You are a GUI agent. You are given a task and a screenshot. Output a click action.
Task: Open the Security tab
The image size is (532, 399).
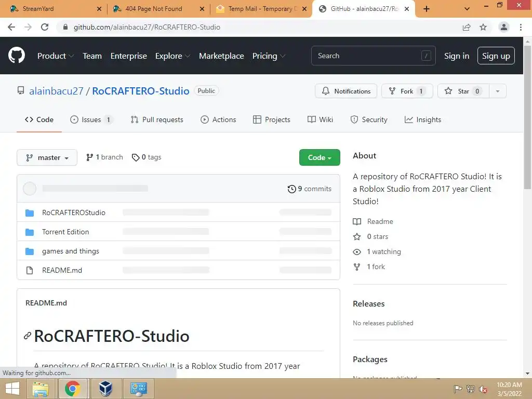[368, 120]
